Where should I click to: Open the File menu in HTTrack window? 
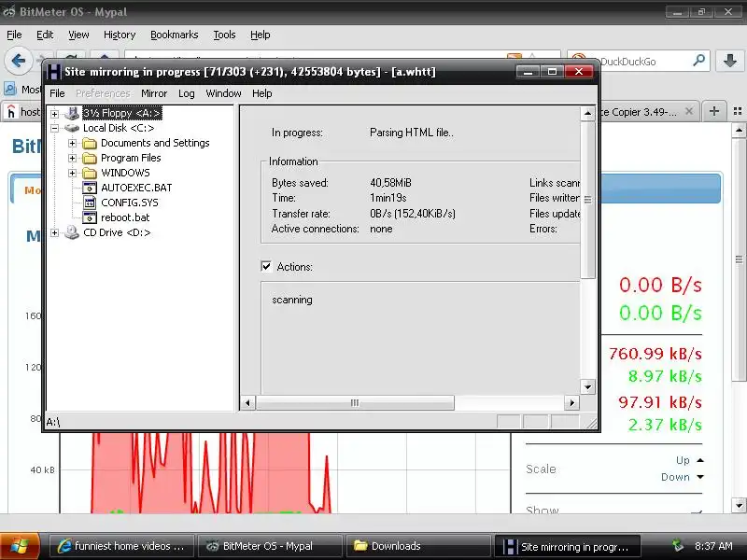[57, 93]
